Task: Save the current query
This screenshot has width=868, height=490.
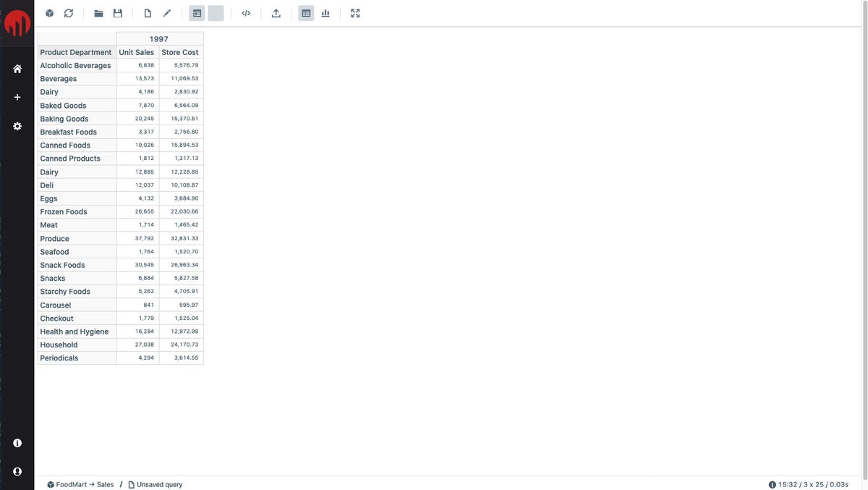Action: point(118,13)
